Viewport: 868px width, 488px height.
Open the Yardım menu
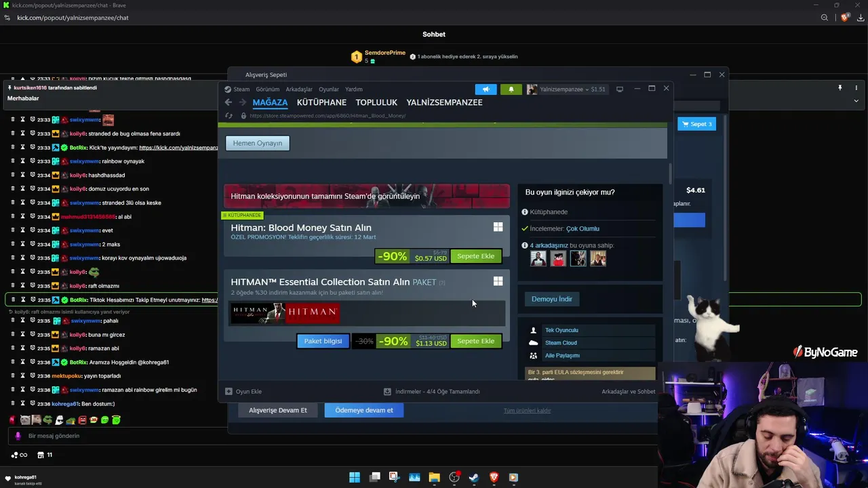point(353,89)
